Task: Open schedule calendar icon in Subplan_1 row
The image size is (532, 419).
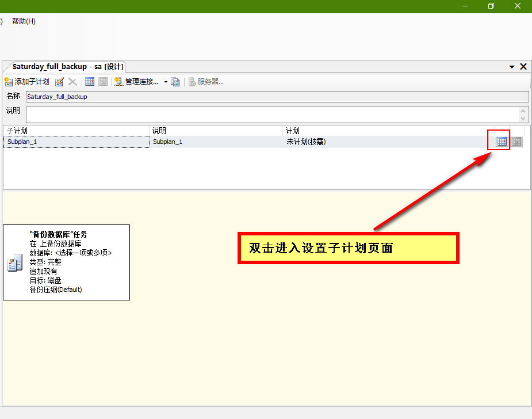Action: 502,142
